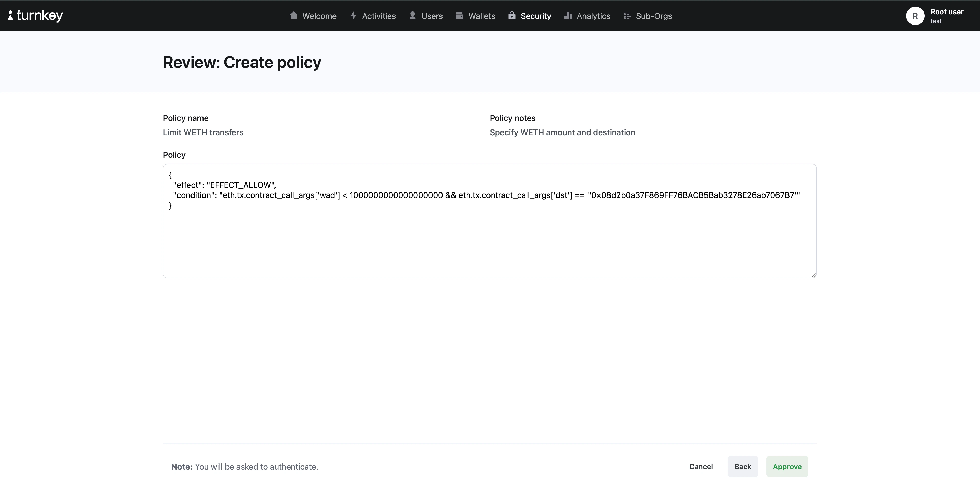Open the Root user avatar circle
This screenshot has width=980, height=489.
[915, 16]
